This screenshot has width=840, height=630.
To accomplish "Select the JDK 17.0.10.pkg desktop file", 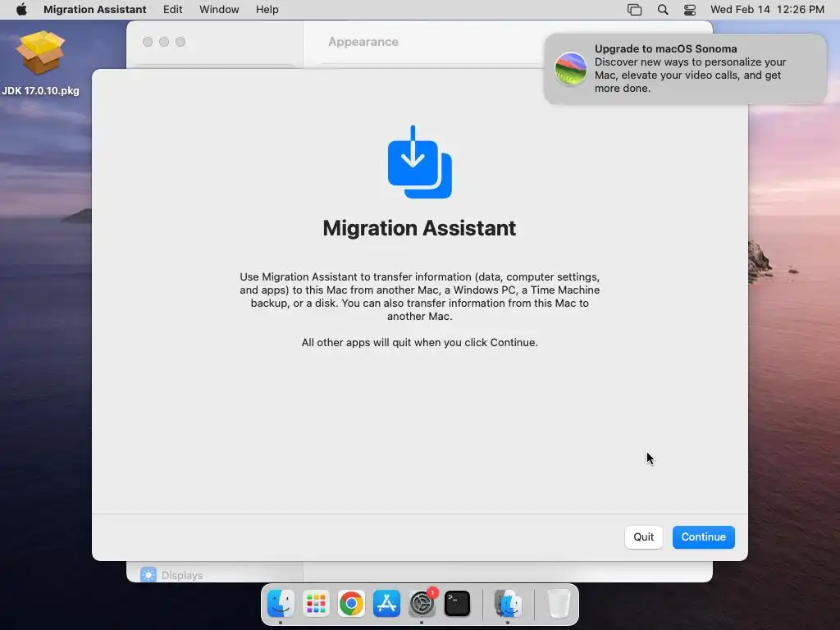I will coord(40,63).
